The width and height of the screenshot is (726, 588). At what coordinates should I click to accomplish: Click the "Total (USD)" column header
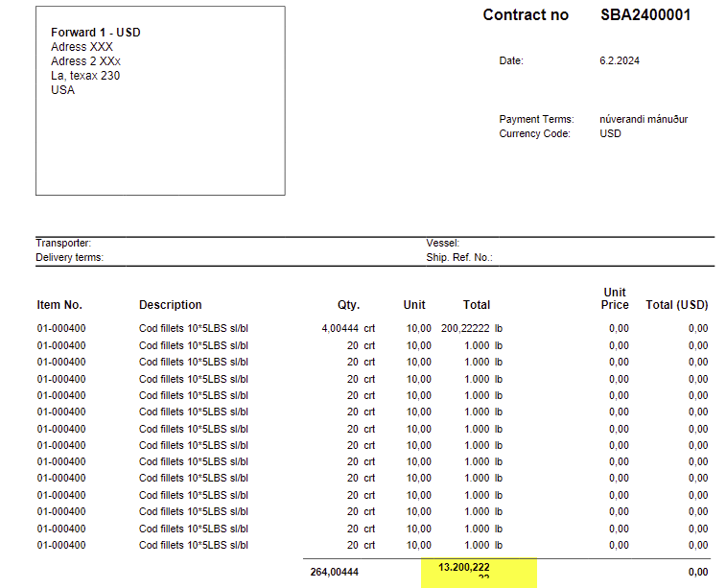click(677, 305)
